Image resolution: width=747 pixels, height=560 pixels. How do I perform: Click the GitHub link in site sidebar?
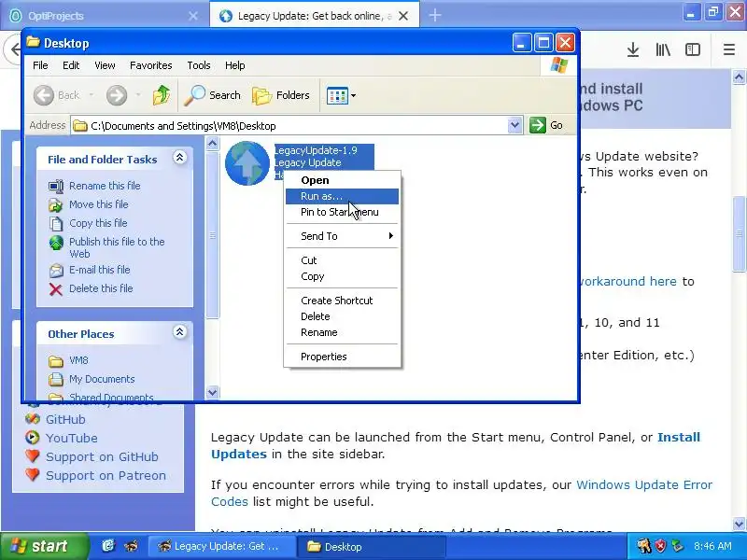(65, 419)
